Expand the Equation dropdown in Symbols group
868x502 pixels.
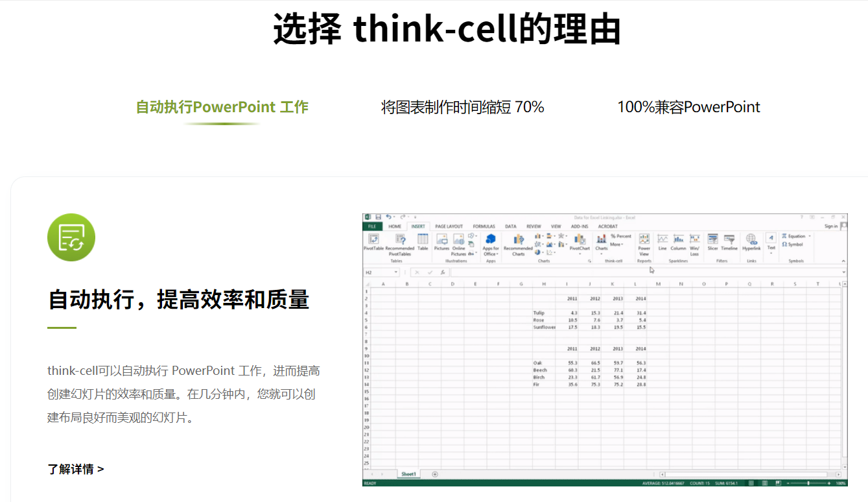pos(810,236)
